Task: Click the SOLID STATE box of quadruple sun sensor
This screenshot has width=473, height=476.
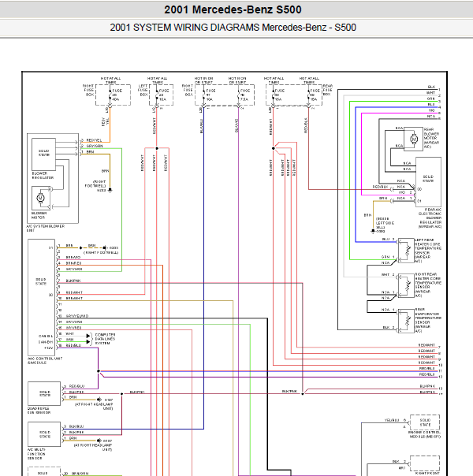Action: pyautogui.click(x=44, y=393)
